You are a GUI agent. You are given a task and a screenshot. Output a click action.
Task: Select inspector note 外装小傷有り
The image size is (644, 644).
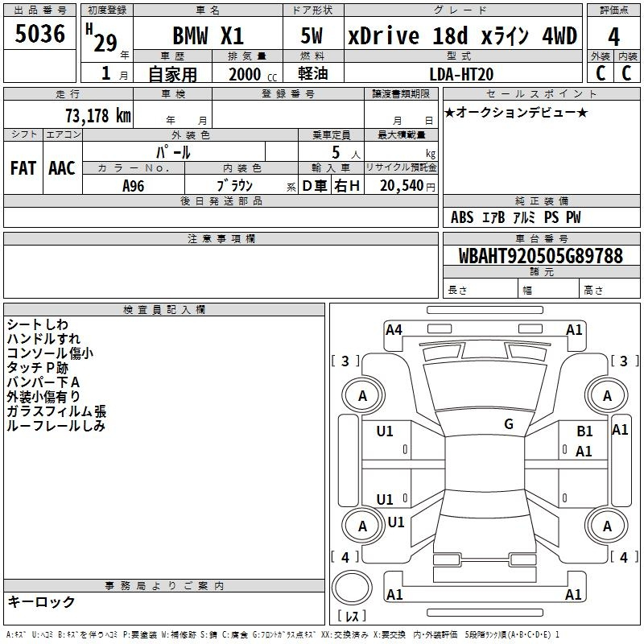pyautogui.click(x=43, y=397)
